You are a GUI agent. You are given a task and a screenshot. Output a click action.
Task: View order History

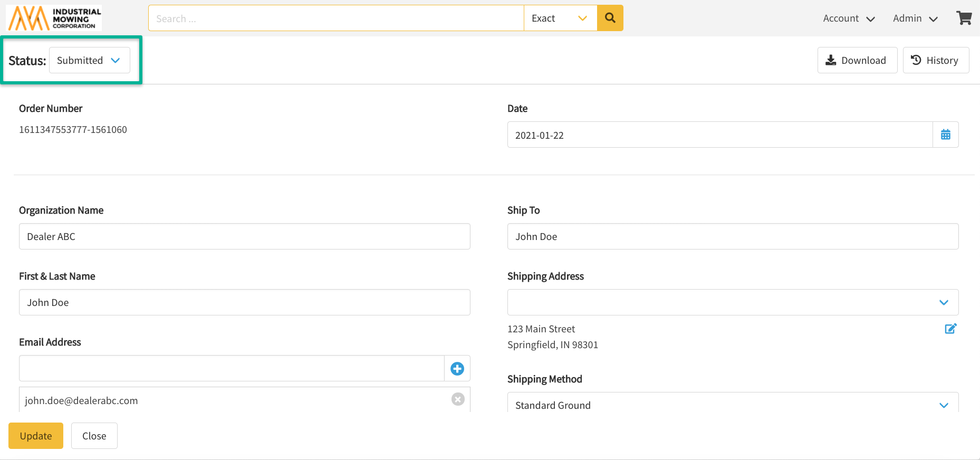coord(935,60)
